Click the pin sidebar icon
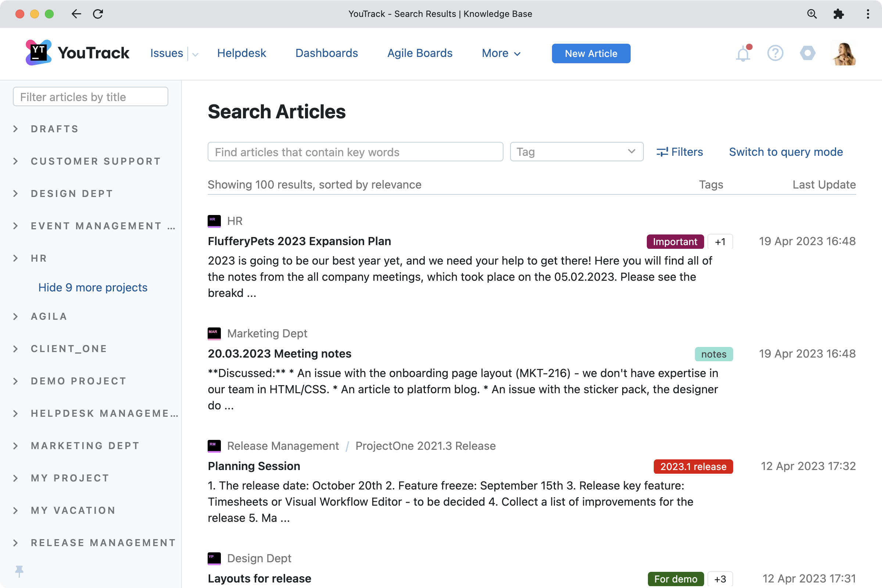Viewport: 882px width, 588px height. coord(19,571)
